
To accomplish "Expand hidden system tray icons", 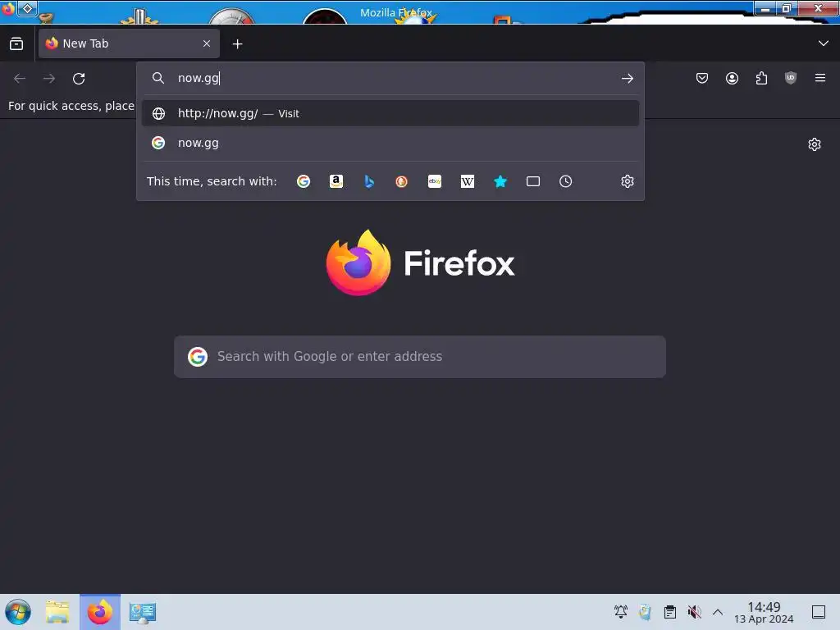I will (x=718, y=612).
